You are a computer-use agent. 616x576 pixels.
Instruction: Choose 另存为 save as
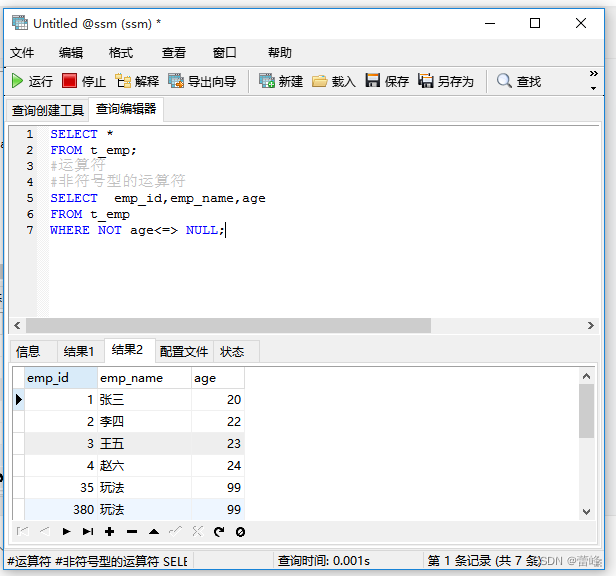click(x=446, y=81)
